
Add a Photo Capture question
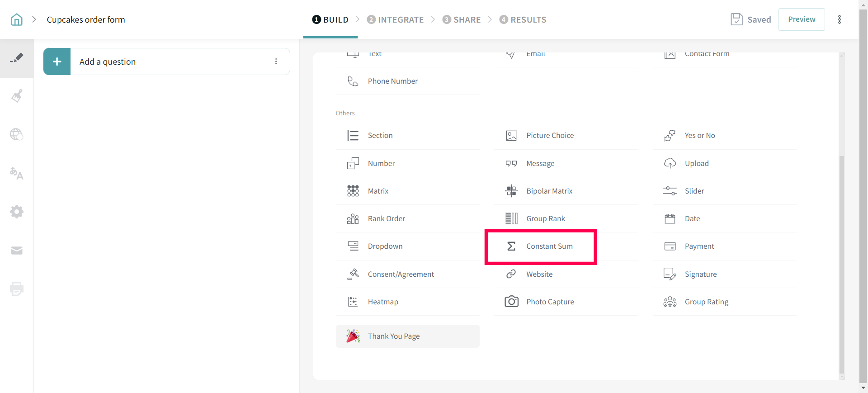[x=550, y=302]
